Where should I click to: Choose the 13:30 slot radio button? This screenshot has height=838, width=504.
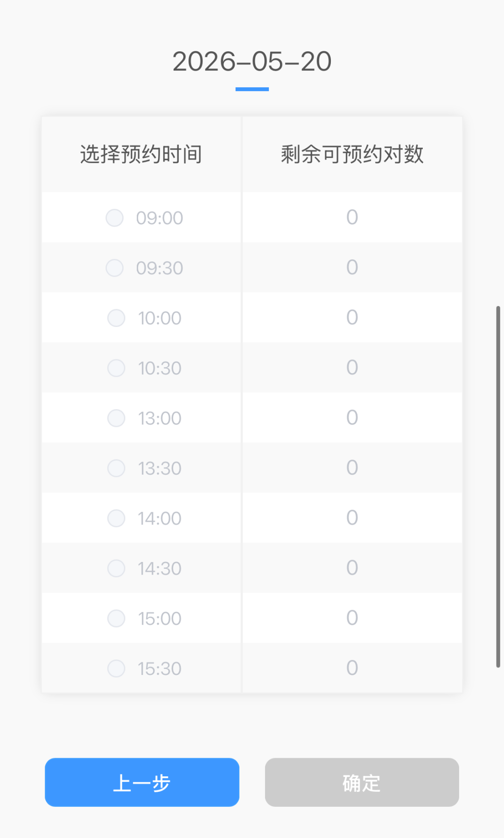point(116,468)
